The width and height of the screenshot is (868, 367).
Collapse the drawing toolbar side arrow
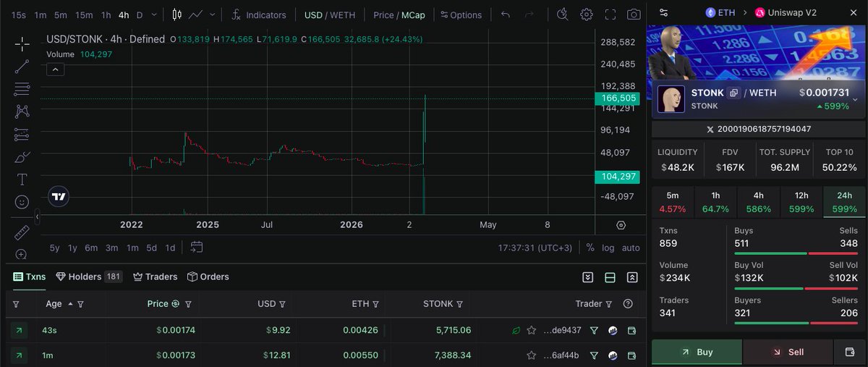38,215
